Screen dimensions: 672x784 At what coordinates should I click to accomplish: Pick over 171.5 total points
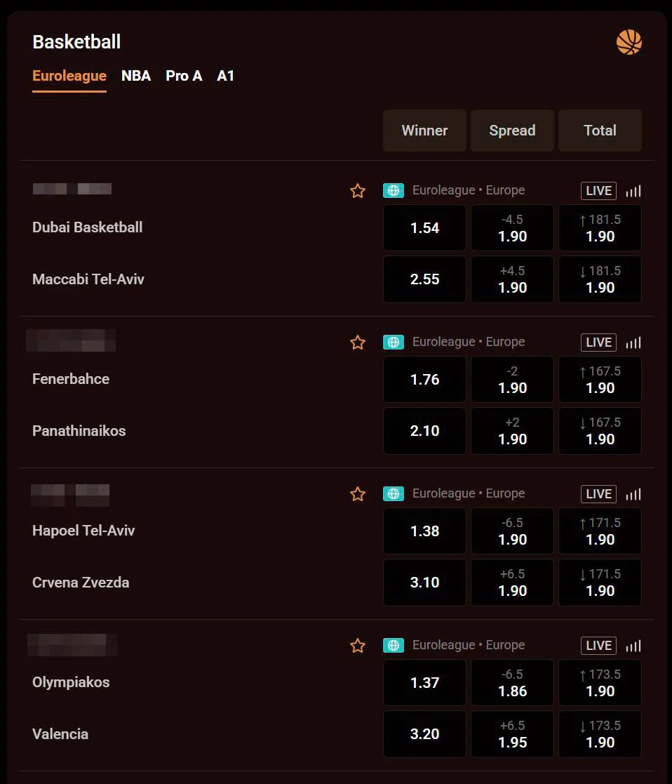(x=600, y=531)
